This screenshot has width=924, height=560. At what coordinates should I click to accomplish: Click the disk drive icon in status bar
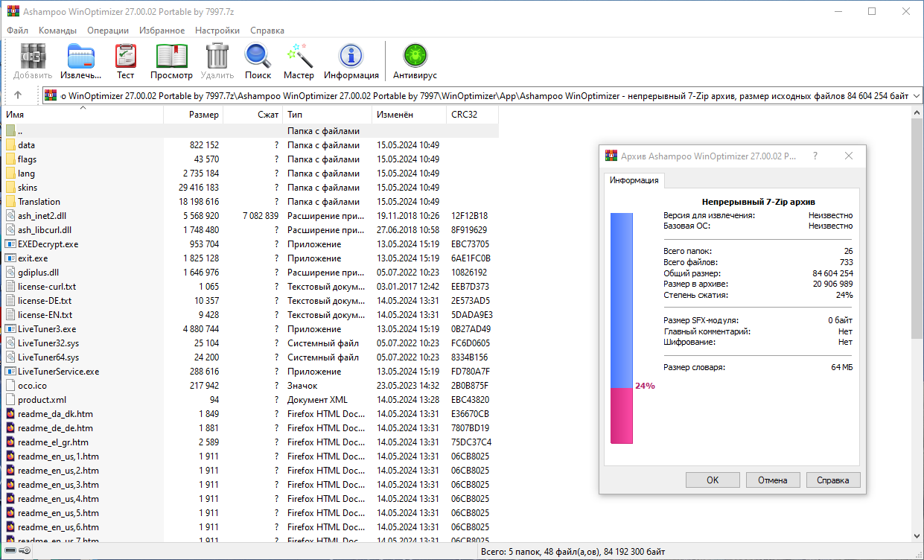coord(9,551)
